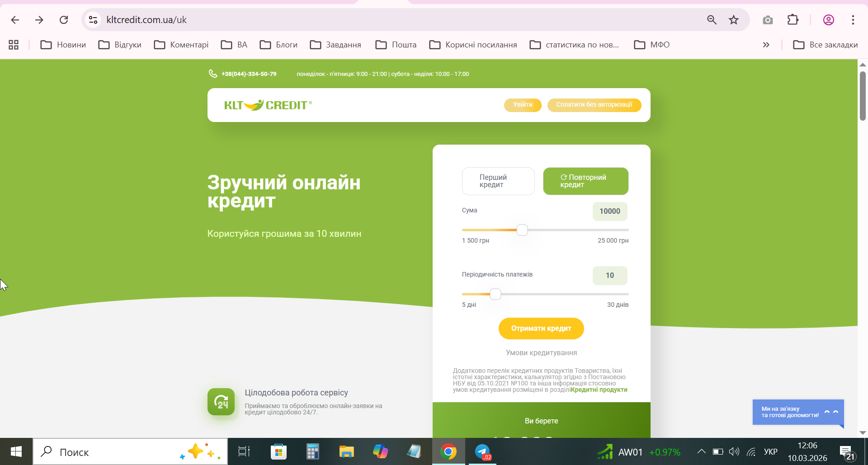Click the 24-hour service icon
The width and height of the screenshot is (868, 465).
[221, 402]
